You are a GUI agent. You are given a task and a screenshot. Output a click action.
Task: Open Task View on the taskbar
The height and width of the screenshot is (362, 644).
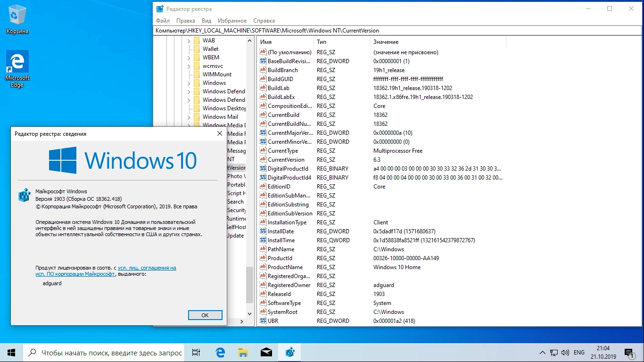196,353
